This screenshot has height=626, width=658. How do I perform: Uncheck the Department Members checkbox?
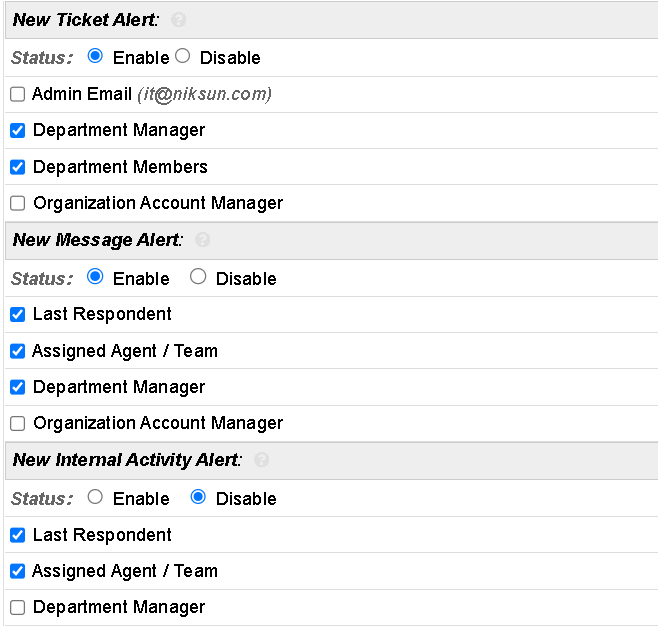[18, 167]
